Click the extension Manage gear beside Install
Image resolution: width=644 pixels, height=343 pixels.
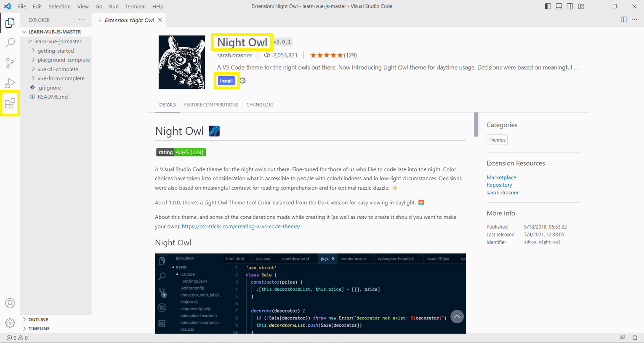[x=243, y=81]
